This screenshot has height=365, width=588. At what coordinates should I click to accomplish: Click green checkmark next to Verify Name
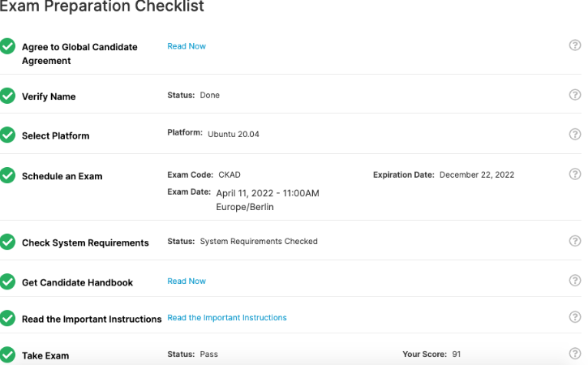coord(8,96)
